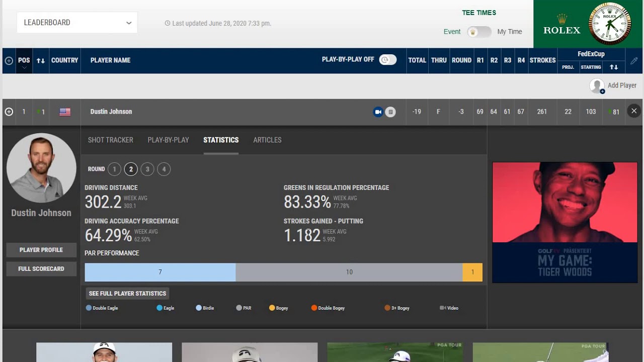644x362 pixels.
Task: Click par segment showing 10
Action: 349,272
